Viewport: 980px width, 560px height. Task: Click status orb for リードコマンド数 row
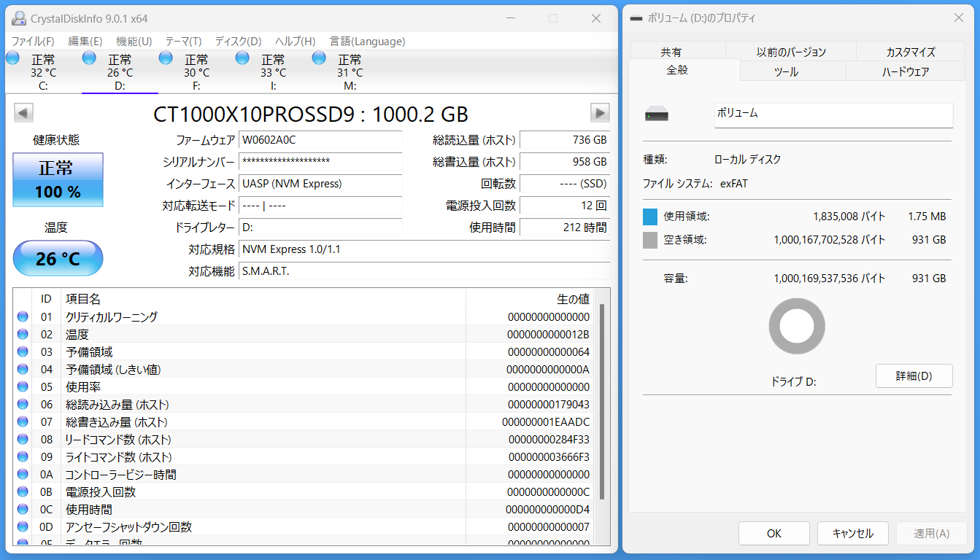(23, 439)
